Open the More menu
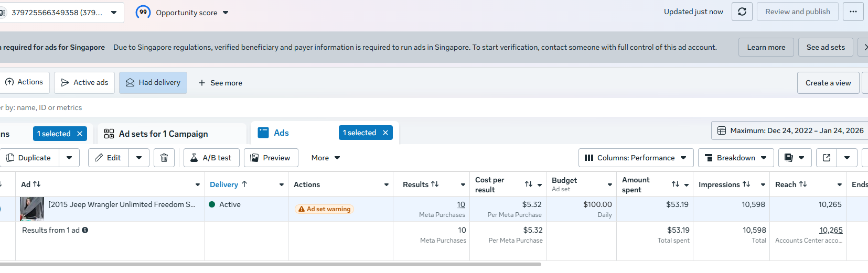The height and width of the screenshot is (273, 868). click(326, 158)
